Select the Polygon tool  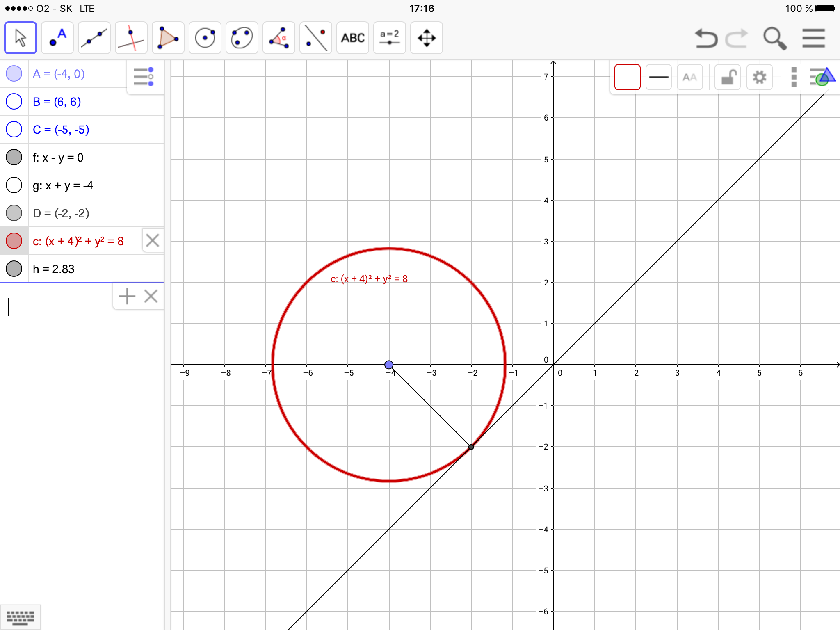(168, 38)
